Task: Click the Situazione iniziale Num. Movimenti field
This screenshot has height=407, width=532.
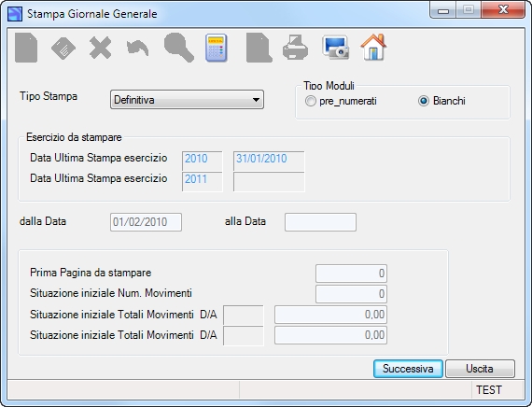Action: (x=351, y=294)
